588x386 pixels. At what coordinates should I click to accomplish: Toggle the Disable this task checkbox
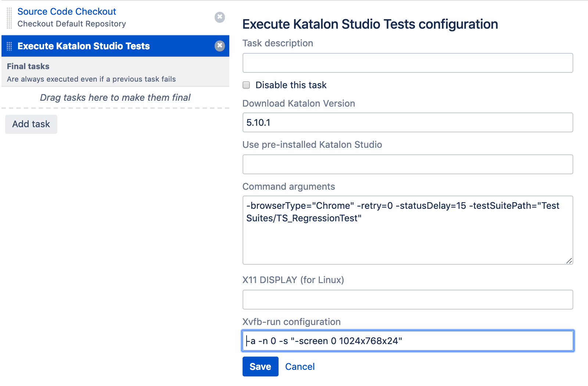(x=246, y=85)
